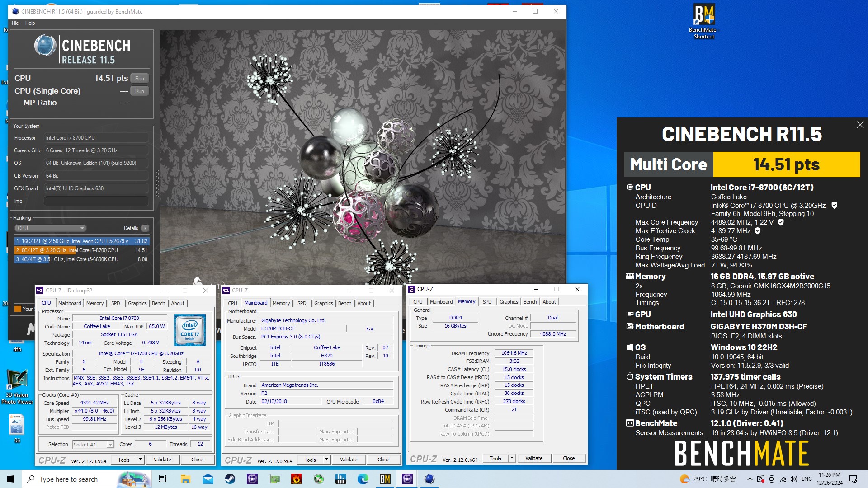Open the Windows Start menu
Viewport: 868px width, 488px height.
[11, 479]
